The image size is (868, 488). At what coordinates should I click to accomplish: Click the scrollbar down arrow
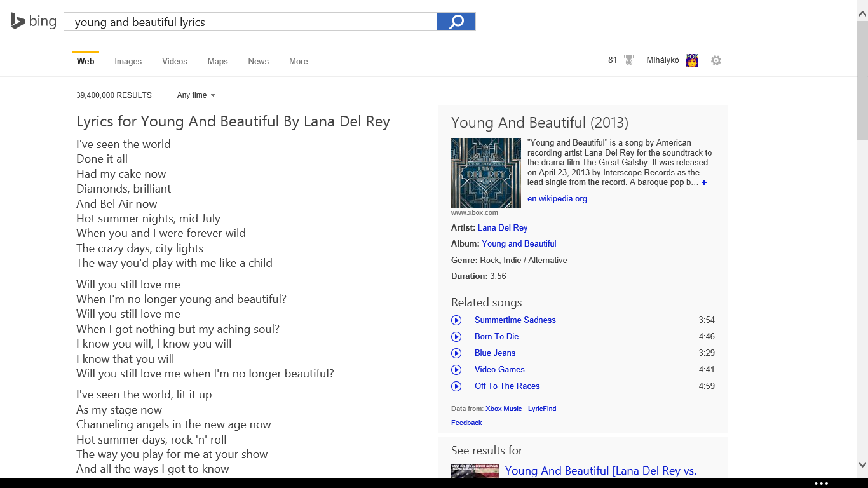tap(862, 465)
